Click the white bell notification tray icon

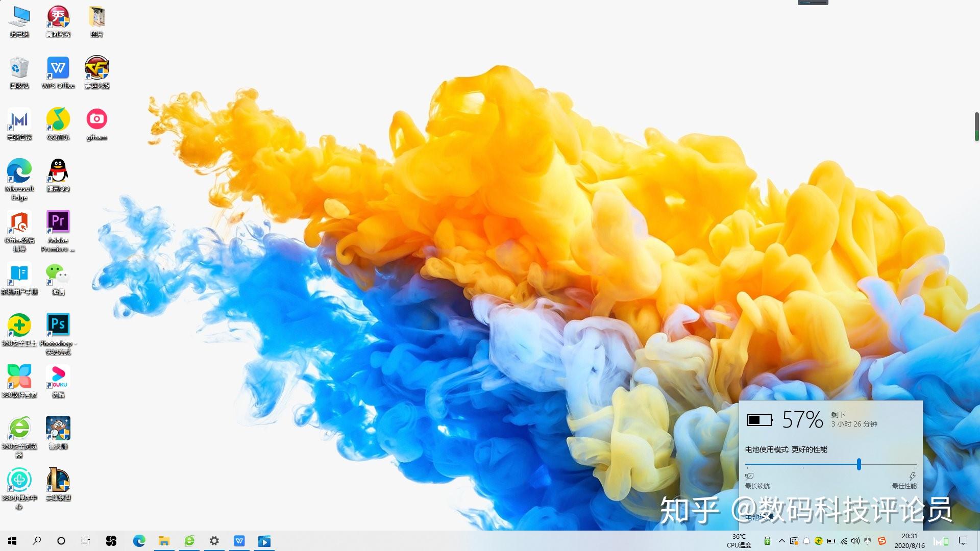[806, 541]
